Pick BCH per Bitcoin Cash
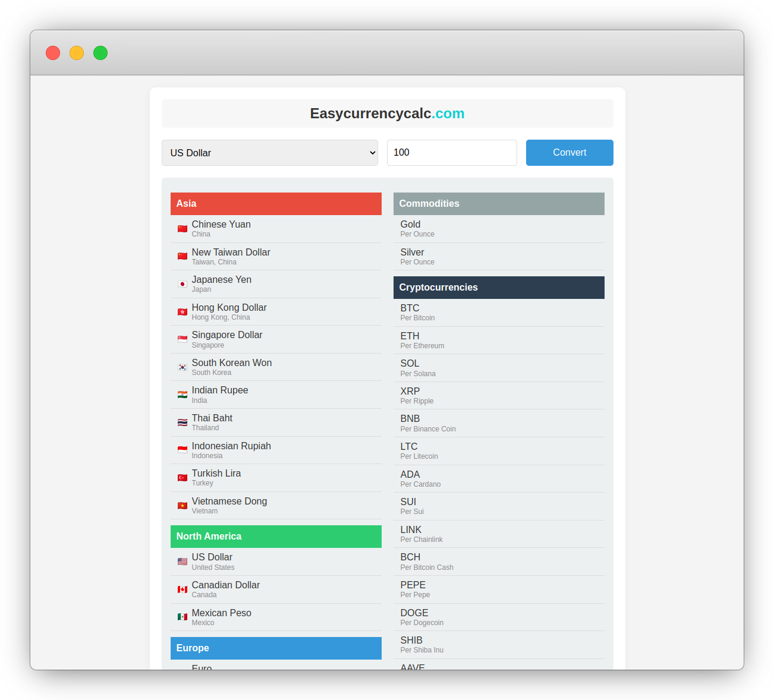 pos(499,562)
